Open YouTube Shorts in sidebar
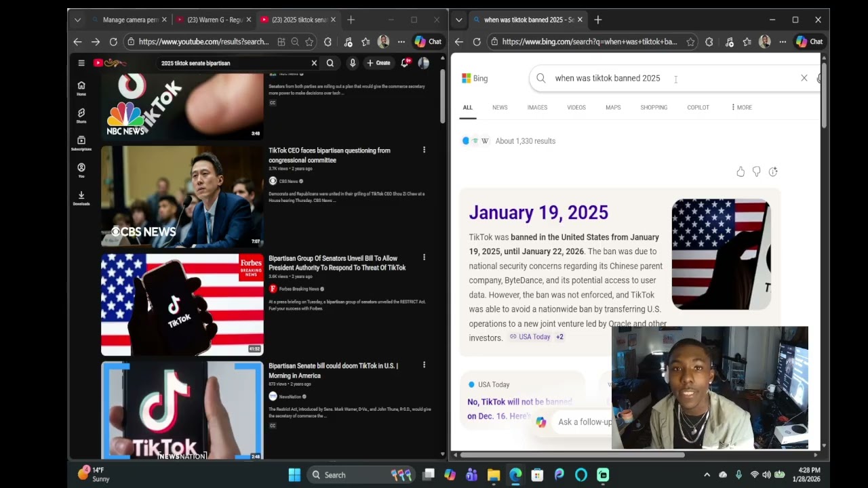The width and height of the screenshot is (868, 488). [81, 116]
